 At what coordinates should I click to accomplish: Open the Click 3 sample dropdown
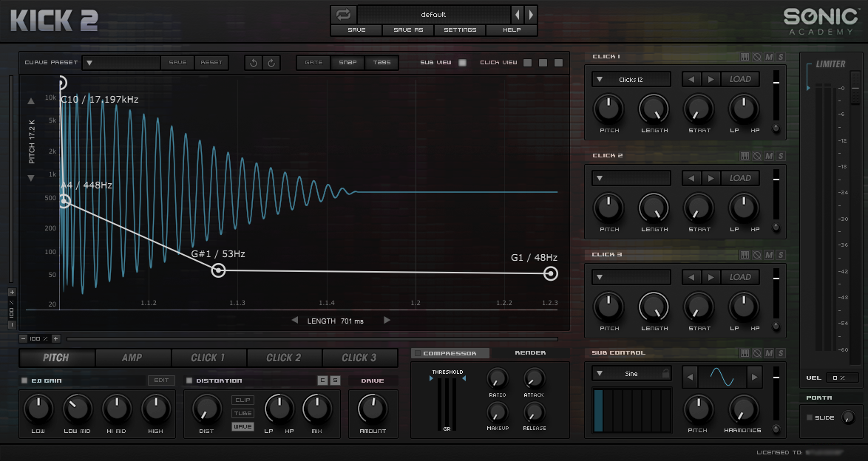pos(631,277)
